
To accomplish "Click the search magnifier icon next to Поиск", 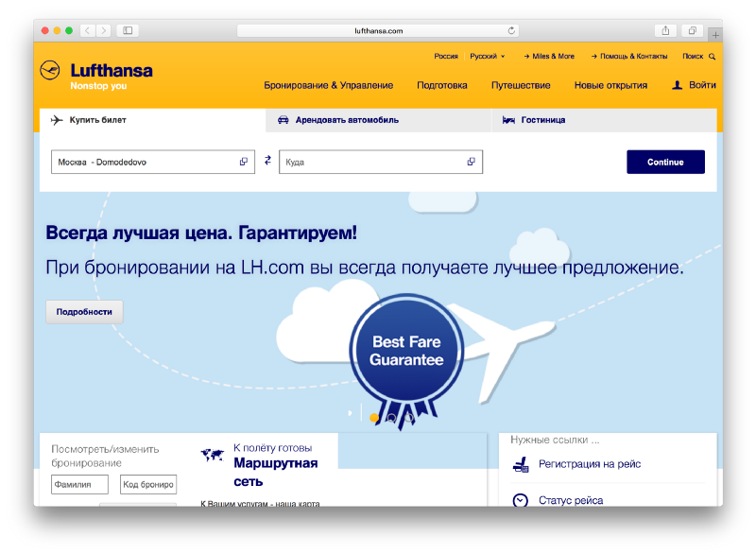I will click(x=713, y=57).
